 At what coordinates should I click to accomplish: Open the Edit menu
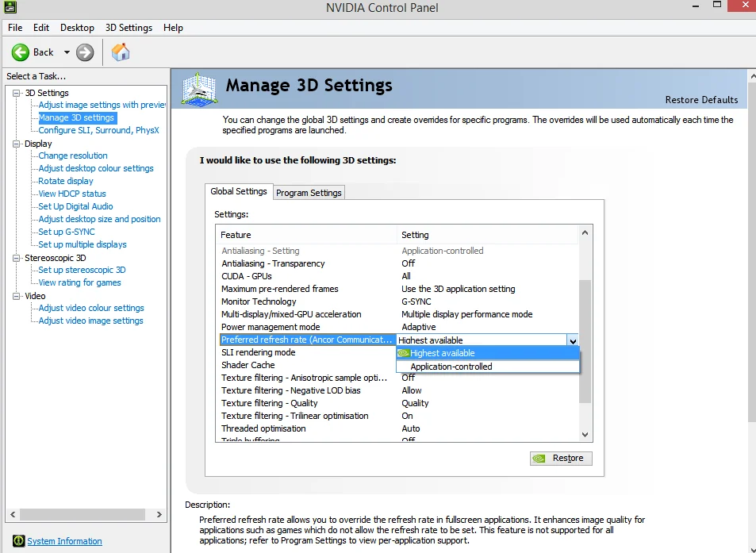[x=41, y=28]
